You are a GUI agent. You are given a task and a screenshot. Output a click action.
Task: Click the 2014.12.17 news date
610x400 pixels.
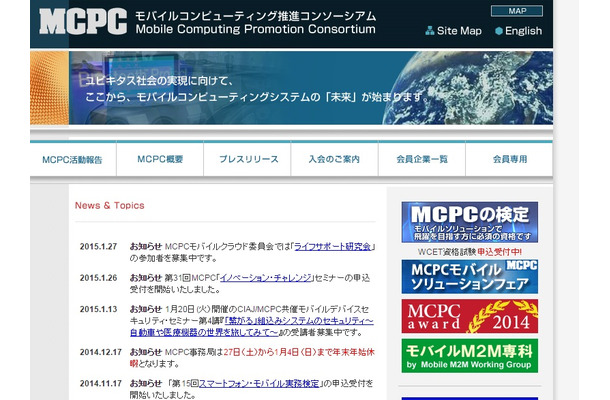point(101,352)
